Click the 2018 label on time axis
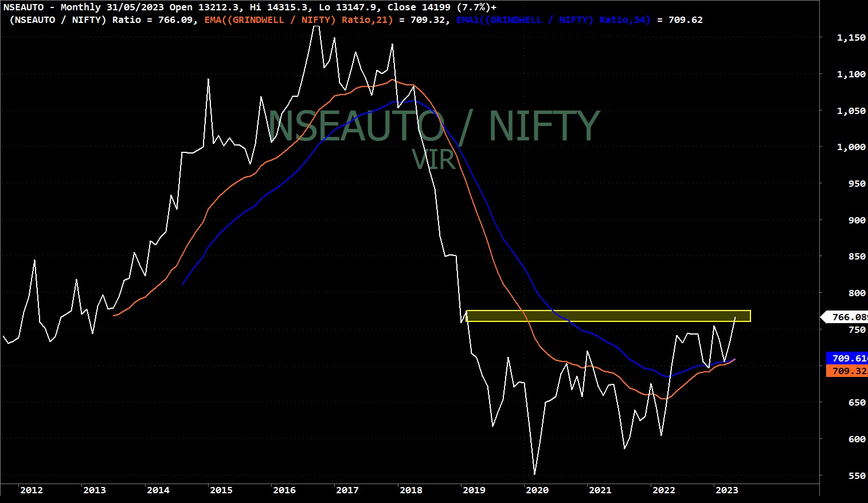This screenshot has width=868, height=503. tap(411, 490)
